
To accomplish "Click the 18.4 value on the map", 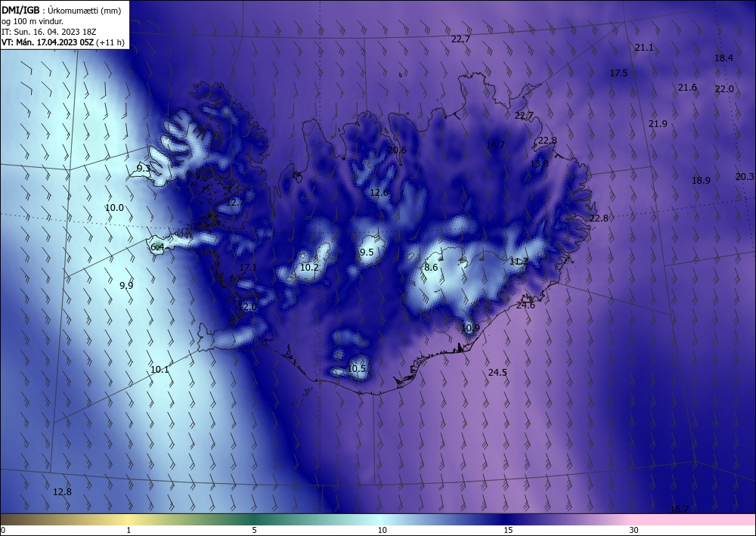I will [723, 58].
